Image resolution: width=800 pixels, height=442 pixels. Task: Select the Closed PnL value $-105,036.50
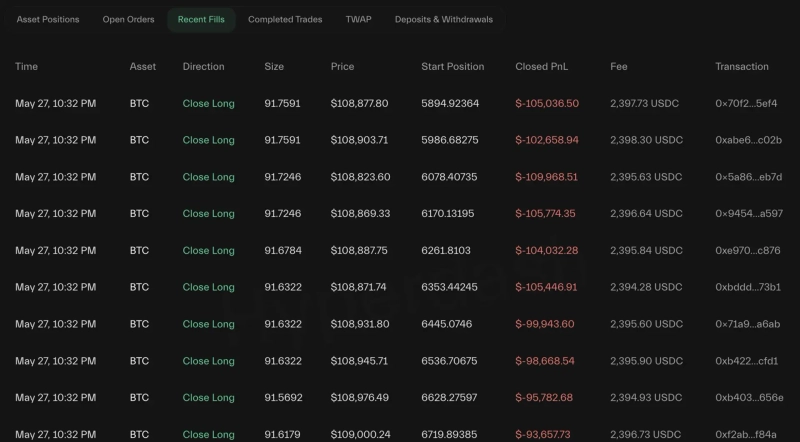click(546, 103)
